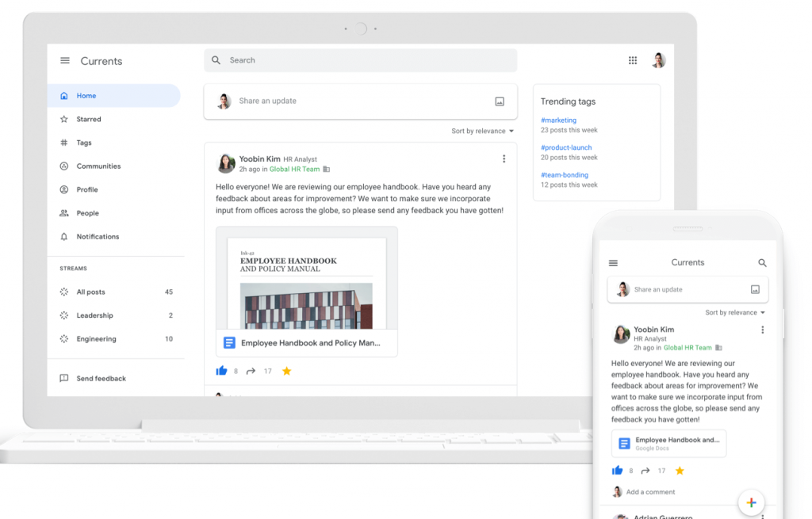The height and width of the screenshot is (519, 812).
Task: Open the Google apps grid icon
Action: click(x=632, y=60)
